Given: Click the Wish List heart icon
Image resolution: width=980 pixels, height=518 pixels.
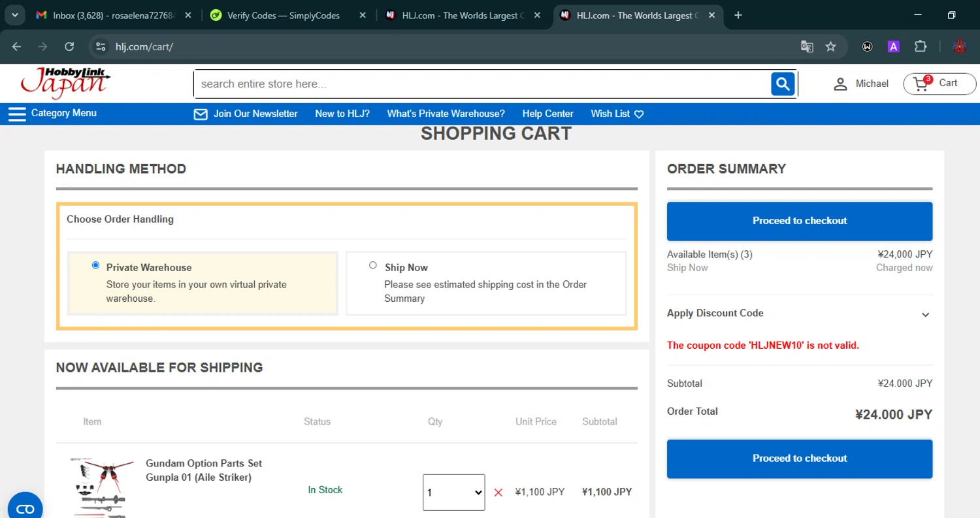Looking at the screenshot, I should click(x=639, y=114).
